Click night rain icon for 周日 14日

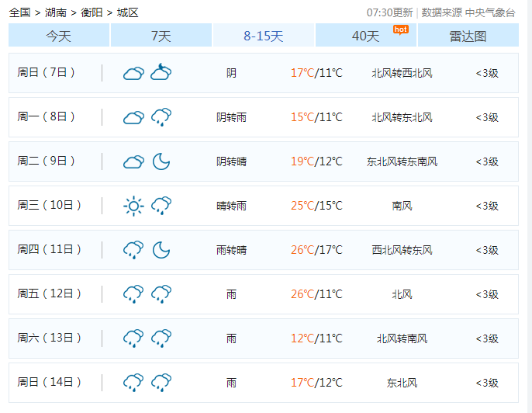coord(161,383)
